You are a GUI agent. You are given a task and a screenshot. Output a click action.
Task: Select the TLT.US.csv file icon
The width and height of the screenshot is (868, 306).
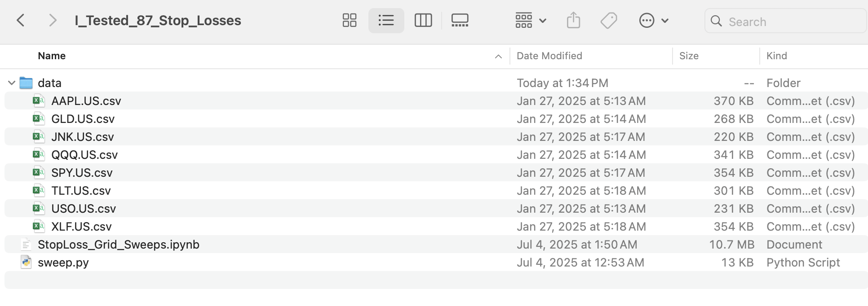point(39,190)
